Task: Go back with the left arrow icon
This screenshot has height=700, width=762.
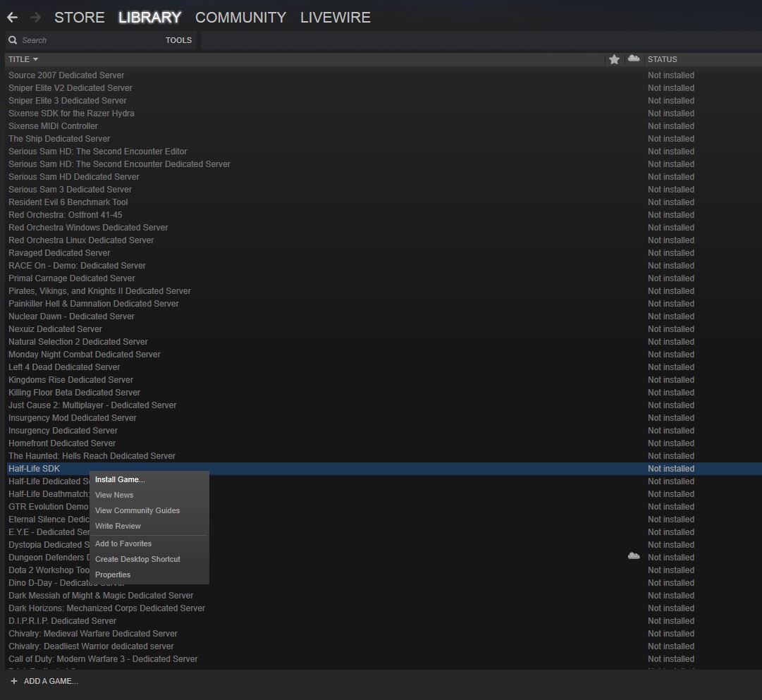Action: coord(13,18)
